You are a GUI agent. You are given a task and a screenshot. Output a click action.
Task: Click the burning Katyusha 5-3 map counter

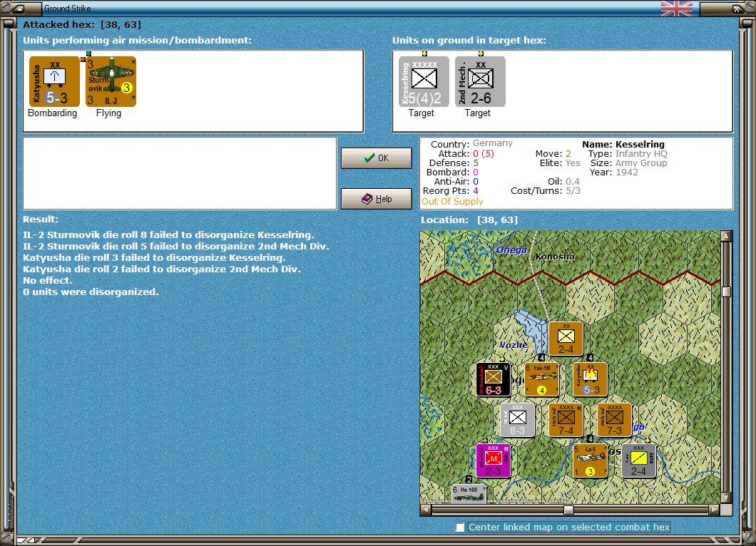(x=590, y=379)
